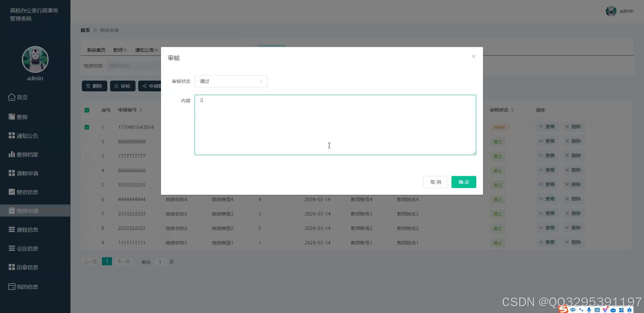This screenshot has height=313, width=644.
Task: Click 查看 for row 8888888888
Action: click(x=547, y=141)
